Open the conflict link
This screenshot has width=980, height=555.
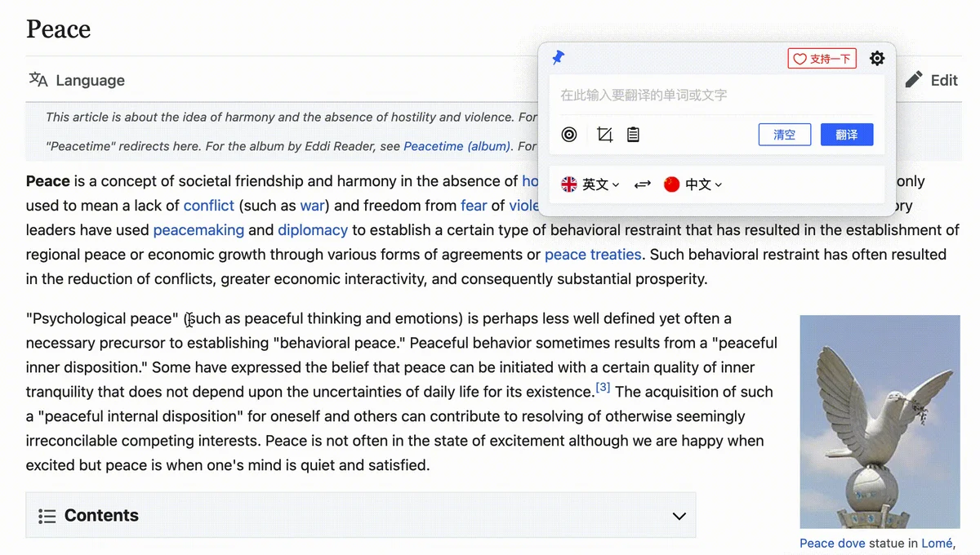point(209,206)
